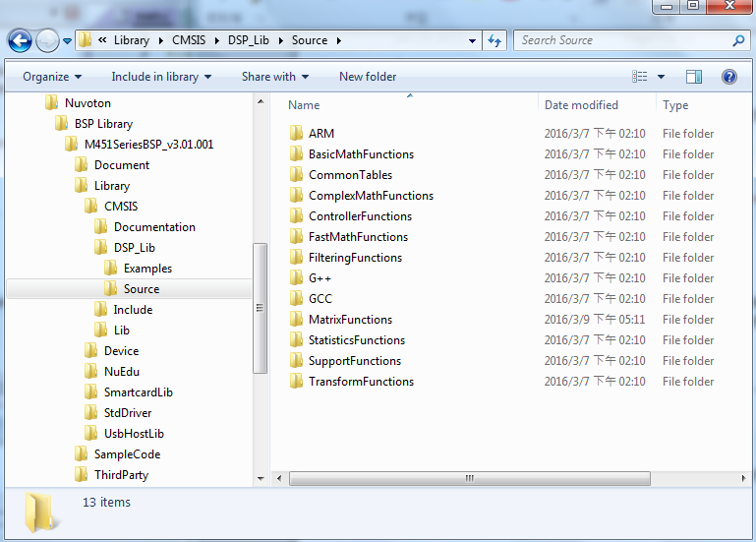Click Library in the address bar breadcrumb

(x=132, y=40)
